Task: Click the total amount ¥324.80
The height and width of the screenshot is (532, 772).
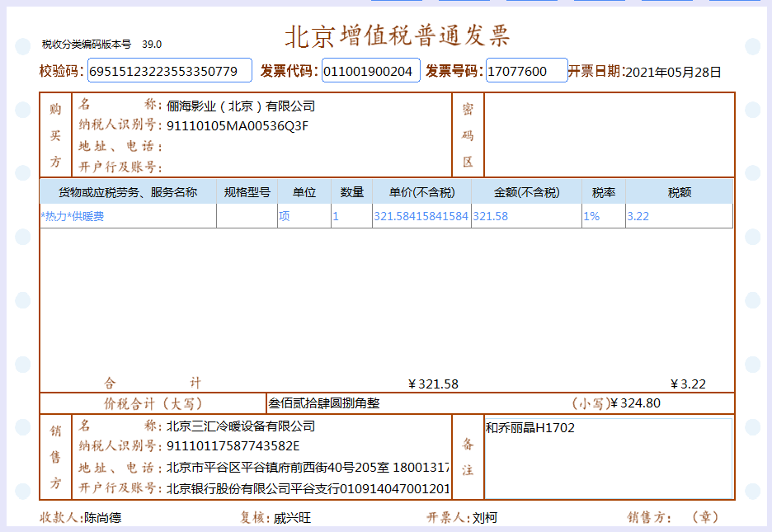Action: pyautogui.click(x=635, y=403)
